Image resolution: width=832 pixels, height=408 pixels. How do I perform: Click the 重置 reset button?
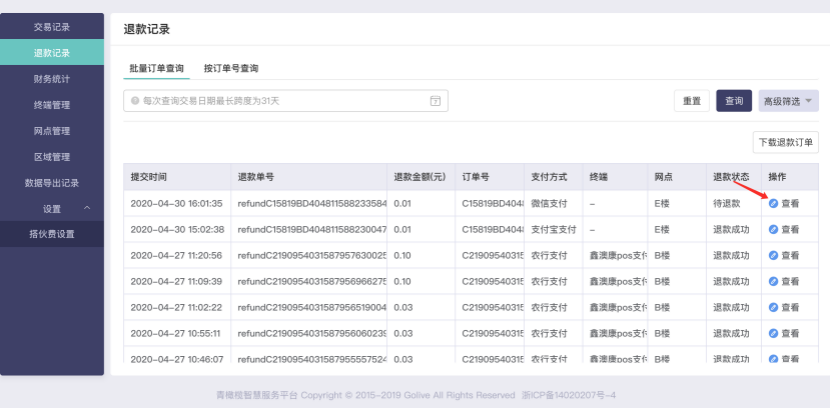pos(692,101)
